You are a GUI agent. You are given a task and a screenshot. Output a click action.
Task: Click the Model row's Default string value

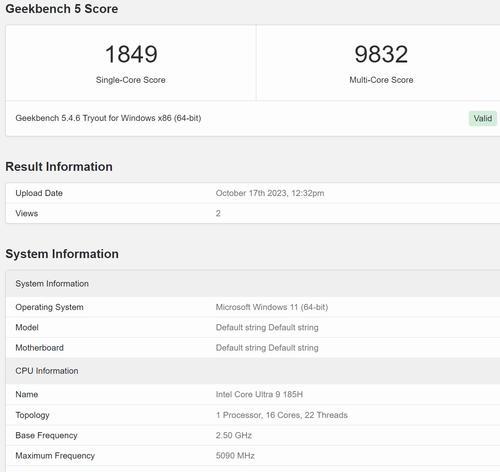point(267,327)
